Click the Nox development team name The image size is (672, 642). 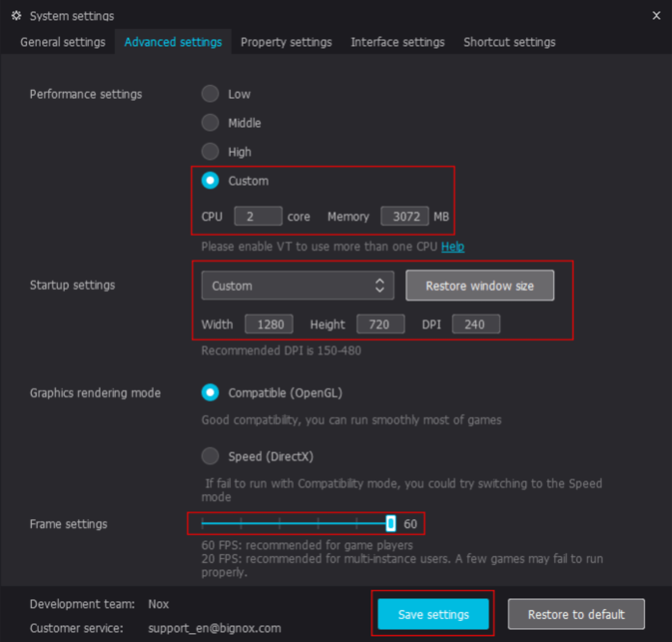point(158,604)
